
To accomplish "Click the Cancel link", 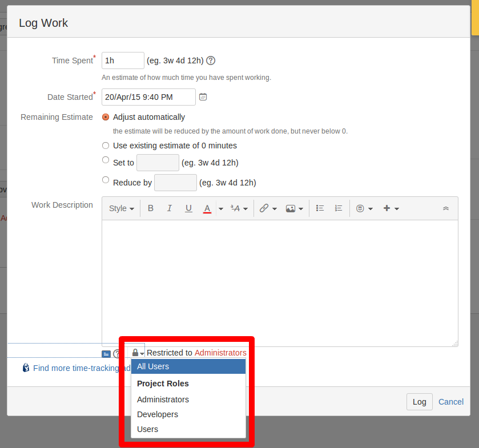I will pos(451,402).
